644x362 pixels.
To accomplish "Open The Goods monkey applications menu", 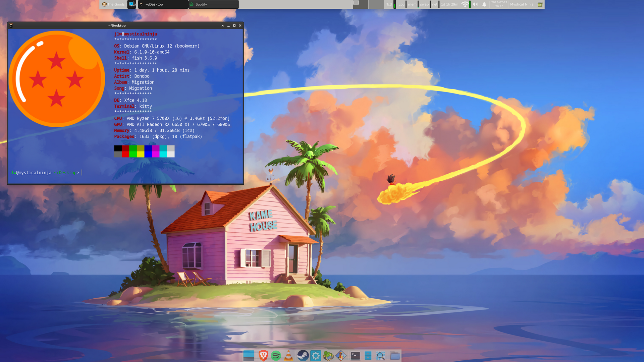I will (x=113, y=4).
